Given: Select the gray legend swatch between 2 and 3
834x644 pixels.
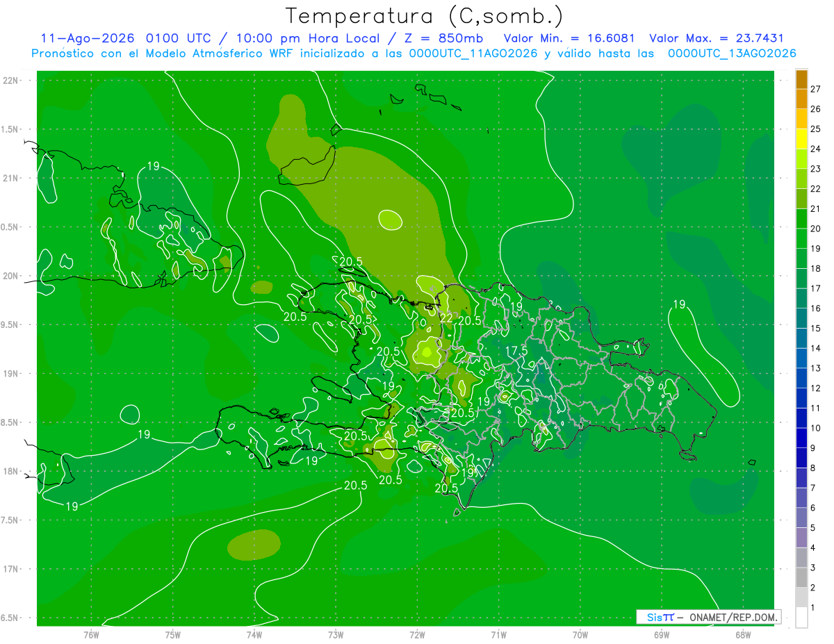Looking at the screenshot, I should [x=801, y=577].
